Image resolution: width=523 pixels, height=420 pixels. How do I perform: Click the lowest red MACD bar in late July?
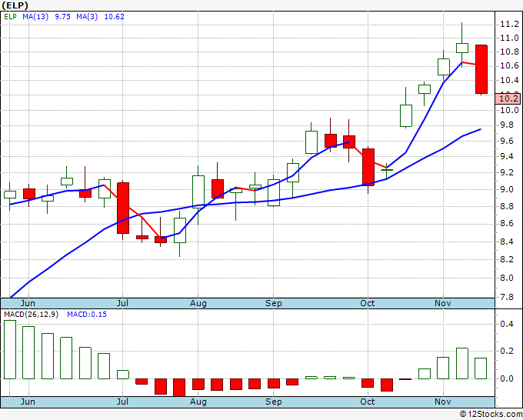click(x=179, y=387)
